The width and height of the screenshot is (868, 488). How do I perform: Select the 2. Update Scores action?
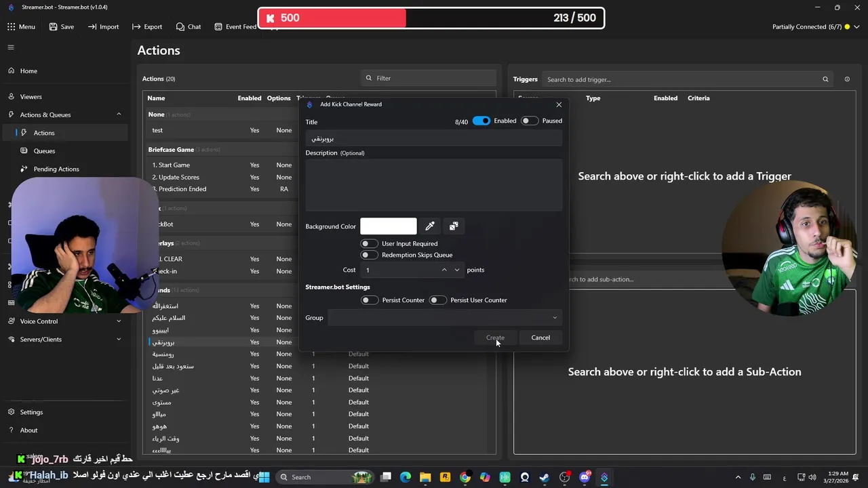point(224,177)
